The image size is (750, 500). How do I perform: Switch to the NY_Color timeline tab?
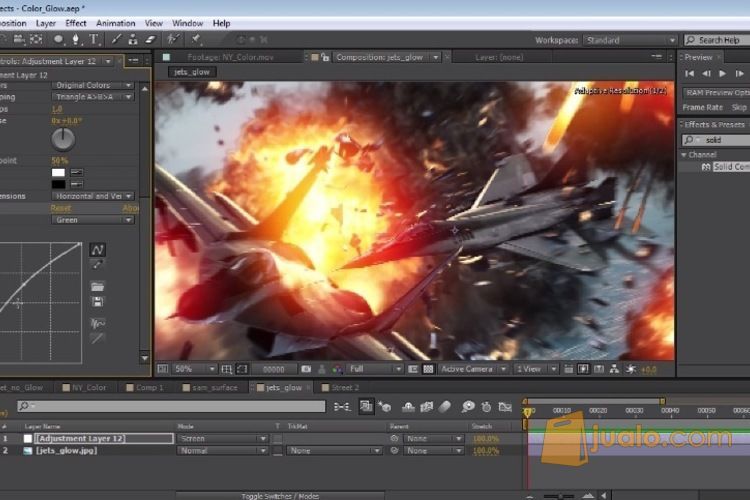click(84, 388)
